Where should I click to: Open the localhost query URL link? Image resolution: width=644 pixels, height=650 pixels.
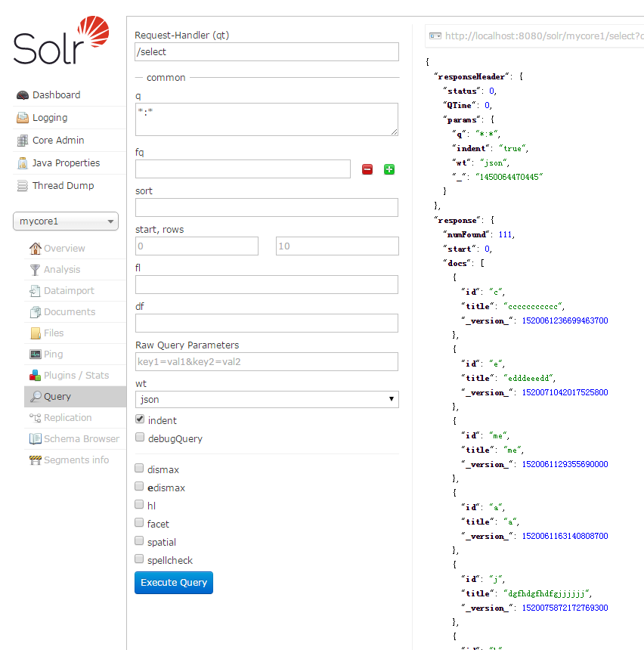point(543,36)
